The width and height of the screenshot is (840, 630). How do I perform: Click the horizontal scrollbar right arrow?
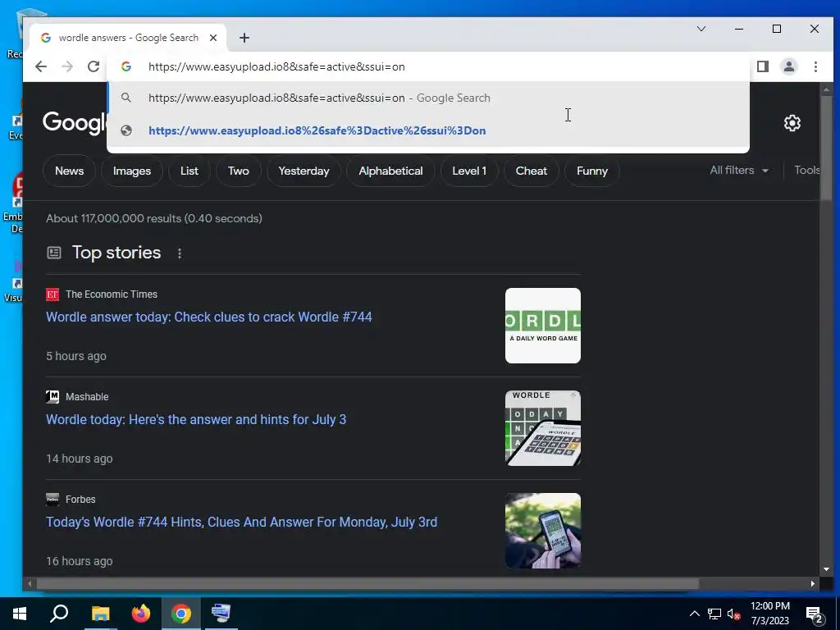(x=813, y=583)
